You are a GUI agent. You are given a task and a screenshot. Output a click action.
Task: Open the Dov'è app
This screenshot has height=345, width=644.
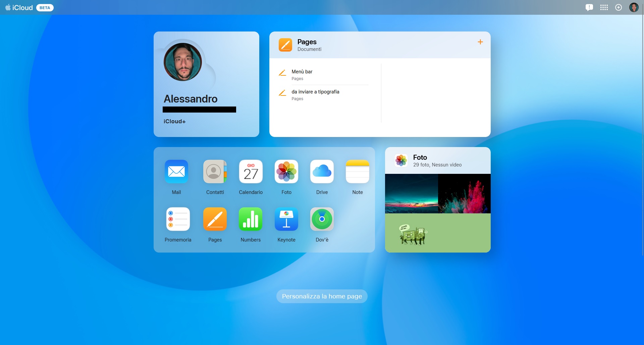click(322, 219)
